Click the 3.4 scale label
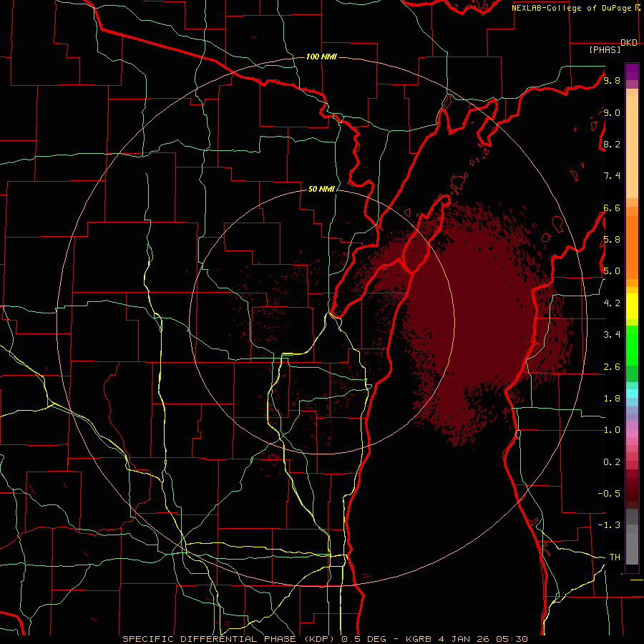This screenshot has height=644, width=644. (612, 334)
